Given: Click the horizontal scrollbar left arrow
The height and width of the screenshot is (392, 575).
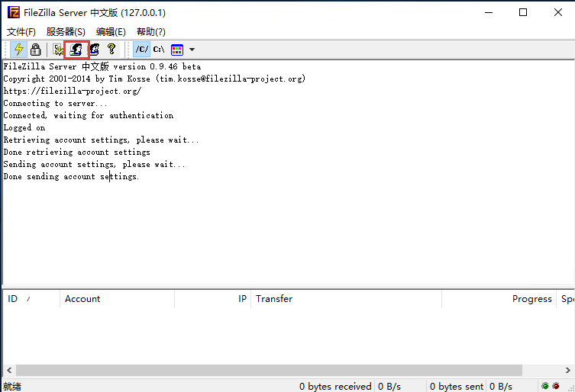Looking at the screenshot, I should tap(9, 371).
